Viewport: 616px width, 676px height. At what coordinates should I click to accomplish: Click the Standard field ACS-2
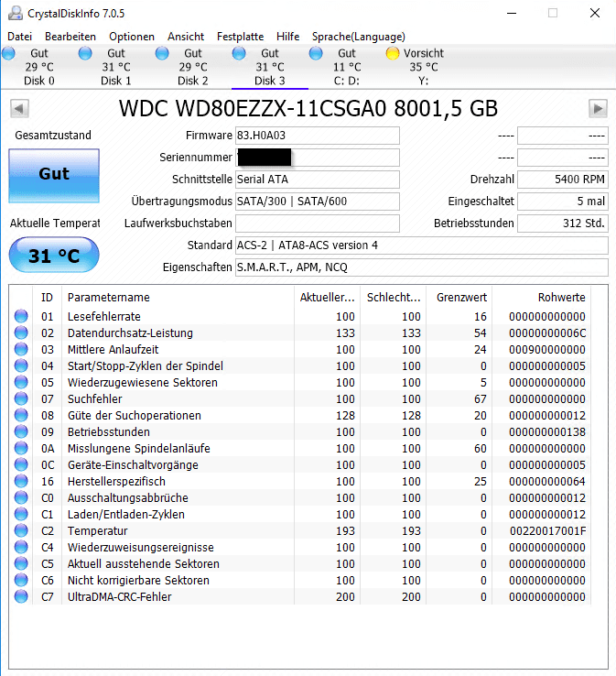[422, 245]
